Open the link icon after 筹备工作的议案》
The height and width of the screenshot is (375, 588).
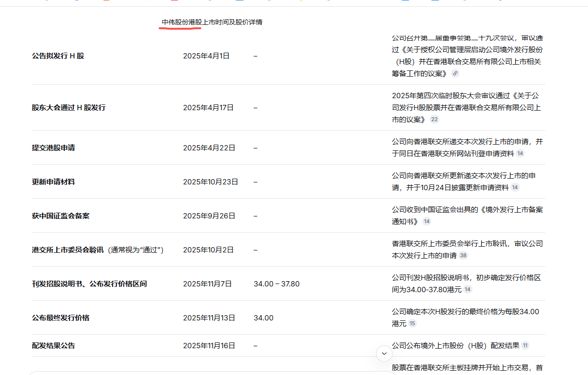(455, 73)
